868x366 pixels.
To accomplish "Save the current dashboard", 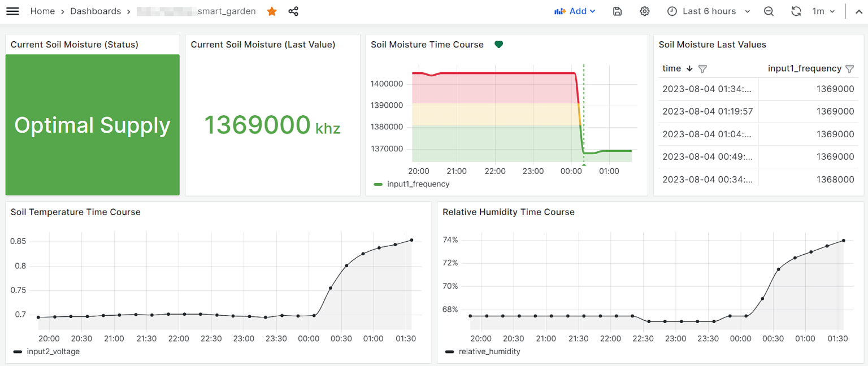I will coord(617,11).
